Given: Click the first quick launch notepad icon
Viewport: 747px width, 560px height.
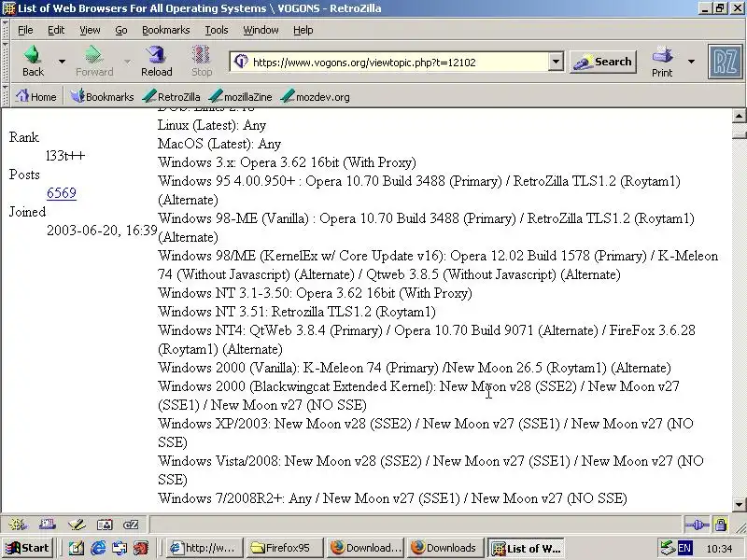Looking at the screenshot, I should click(77, 548).
